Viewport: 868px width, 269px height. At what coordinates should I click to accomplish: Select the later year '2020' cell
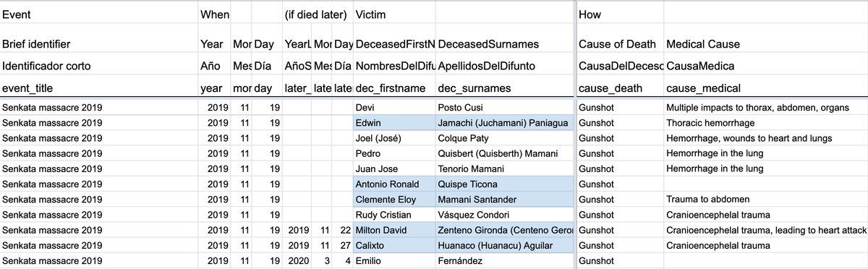click(x=298, y=261)
